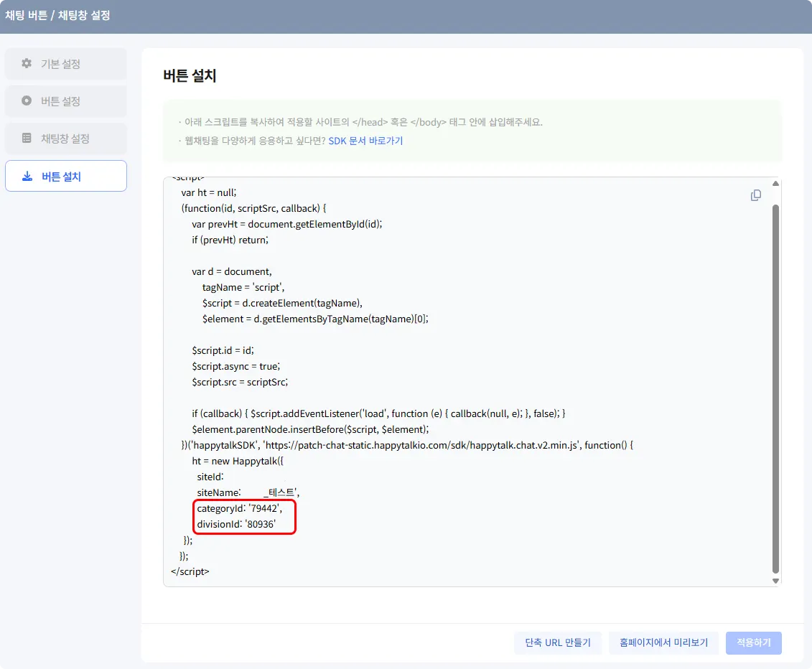The height and width of the screenshot is (669, 812).
Task: Click the "$element.parentNode.insertBefore" line
Action: point(310,429)
